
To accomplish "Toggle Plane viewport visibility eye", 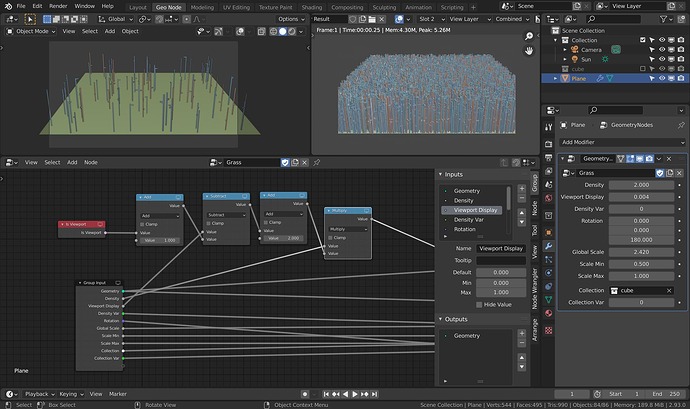I will coord(662,78).
